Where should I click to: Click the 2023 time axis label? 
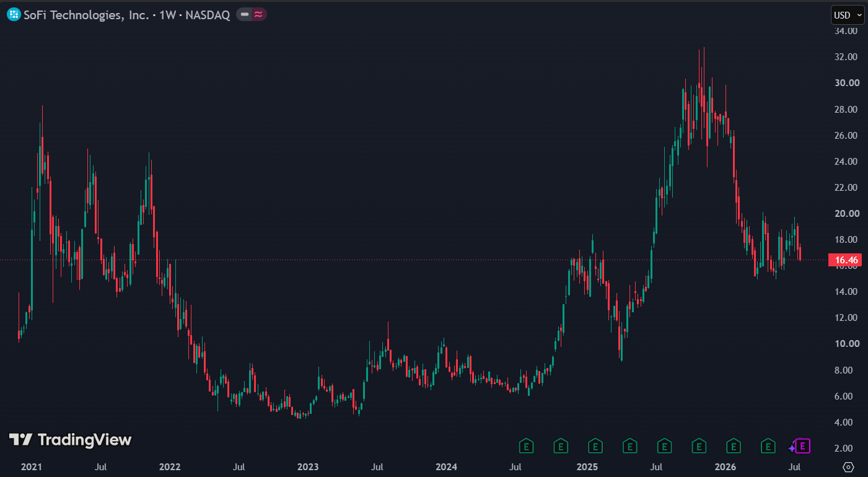click(308, 466)
